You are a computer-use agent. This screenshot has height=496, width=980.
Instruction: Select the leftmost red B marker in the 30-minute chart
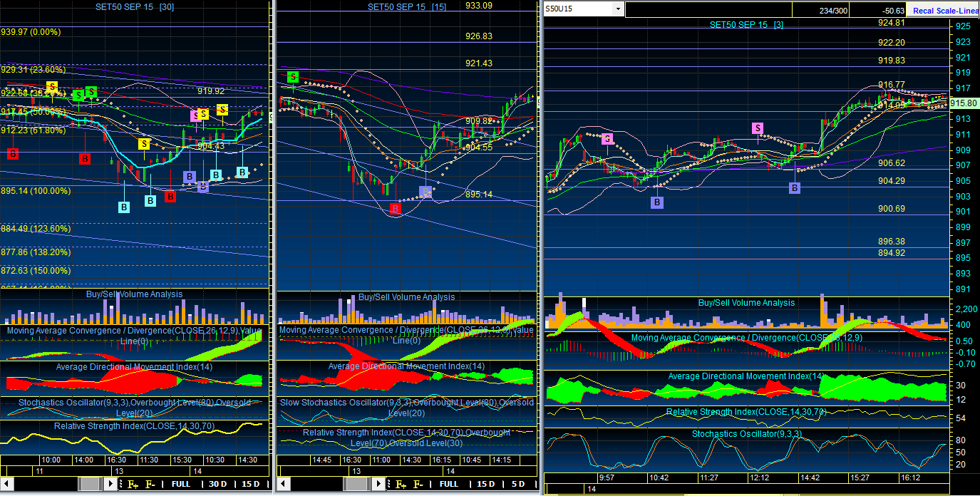[x=12, y=153]
